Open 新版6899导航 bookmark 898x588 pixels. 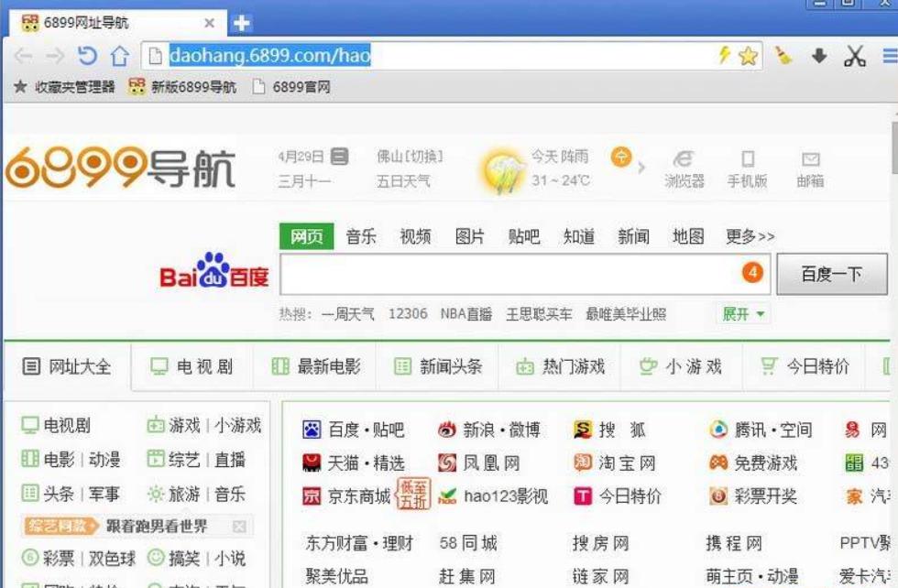182,86
